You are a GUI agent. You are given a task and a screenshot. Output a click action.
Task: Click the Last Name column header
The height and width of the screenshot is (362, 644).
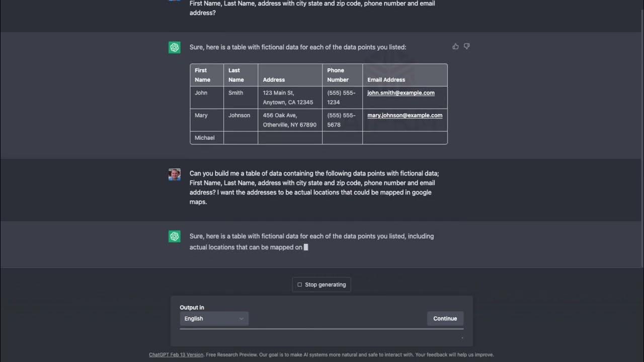point(236,75)
